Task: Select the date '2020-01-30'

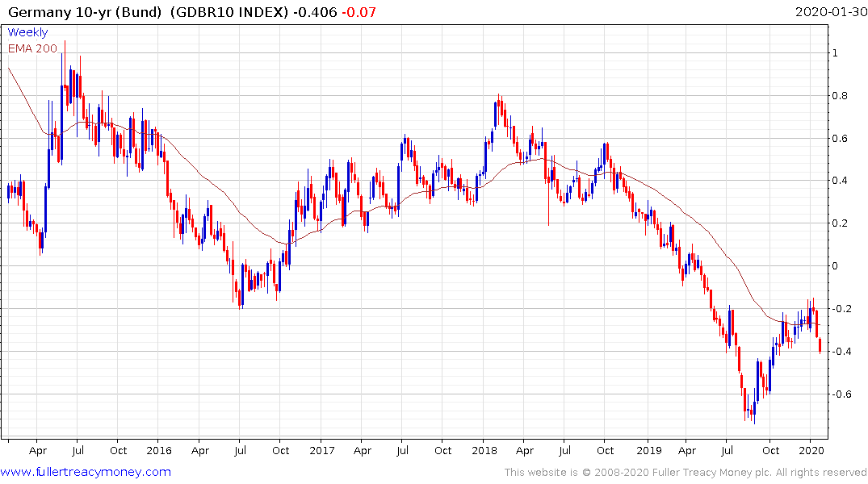Action: point(831,12)
